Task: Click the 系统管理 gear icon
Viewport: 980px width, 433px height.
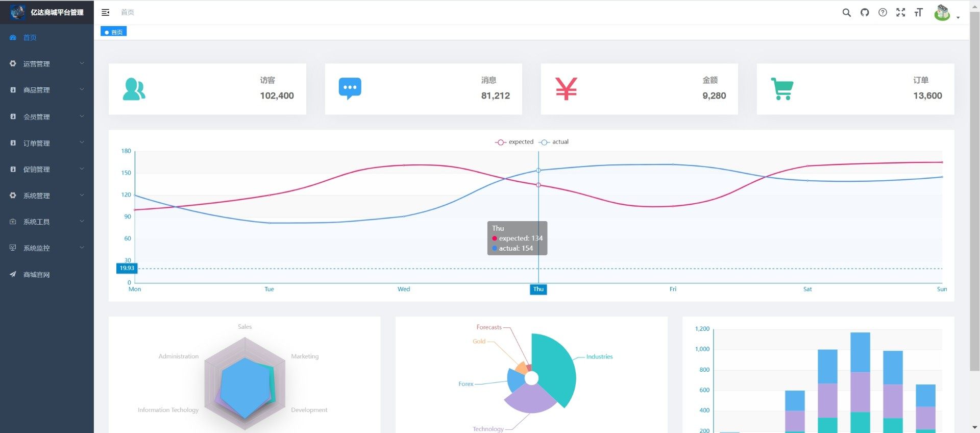Action: click(x=13, y=195)
